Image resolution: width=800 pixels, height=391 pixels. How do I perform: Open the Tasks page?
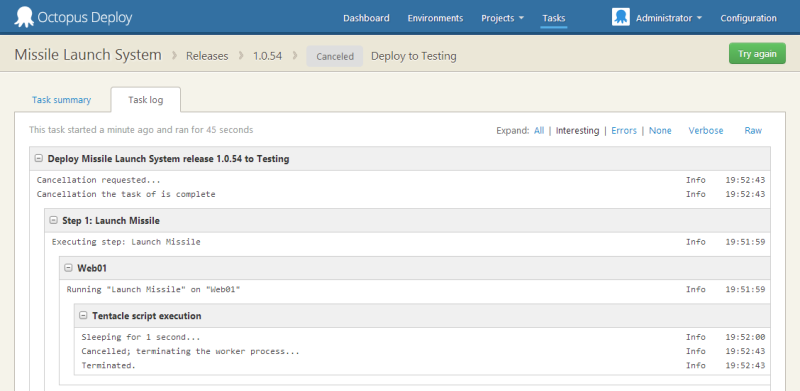554,18
